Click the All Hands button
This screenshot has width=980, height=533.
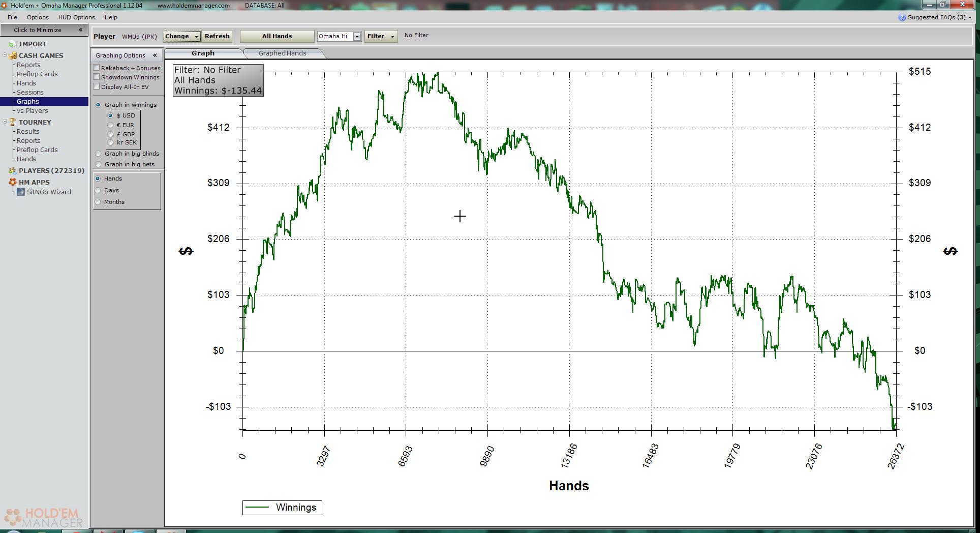coord(277,36)
